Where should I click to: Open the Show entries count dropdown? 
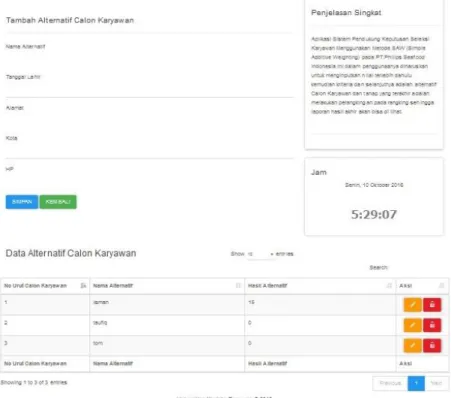click(261, 254)
